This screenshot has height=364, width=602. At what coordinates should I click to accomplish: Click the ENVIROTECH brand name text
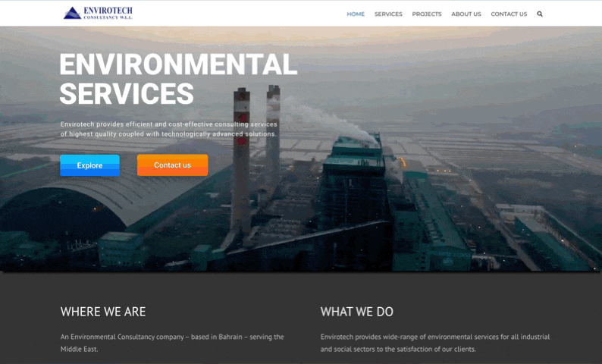click(x=108, y=10)
